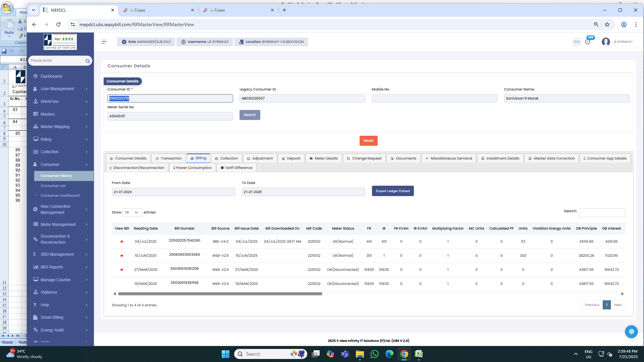Open Consumer List sidebar link
Image resolution: width=644 pixels, height=362 pixels.
click(x=53, y=186)
